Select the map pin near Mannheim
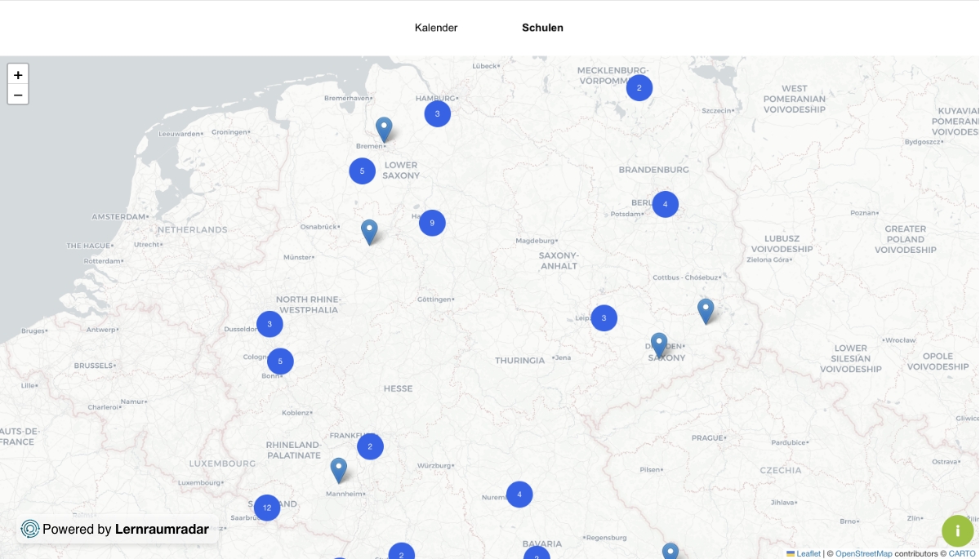This screenshot has height=559, width=980. [x=338, y=469]
